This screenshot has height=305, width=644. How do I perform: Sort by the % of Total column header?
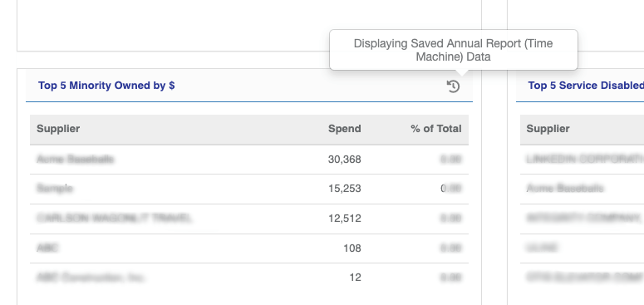[x=435, y=129]
